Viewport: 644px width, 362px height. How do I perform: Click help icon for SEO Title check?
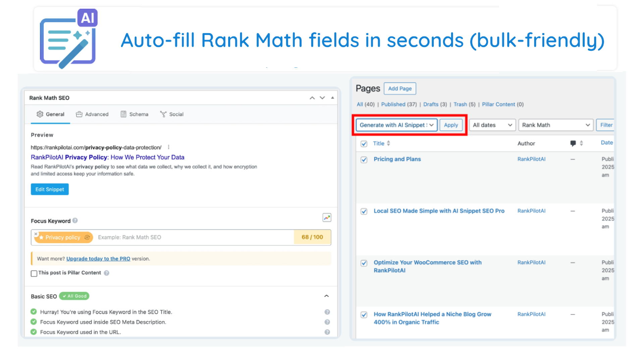327,312
